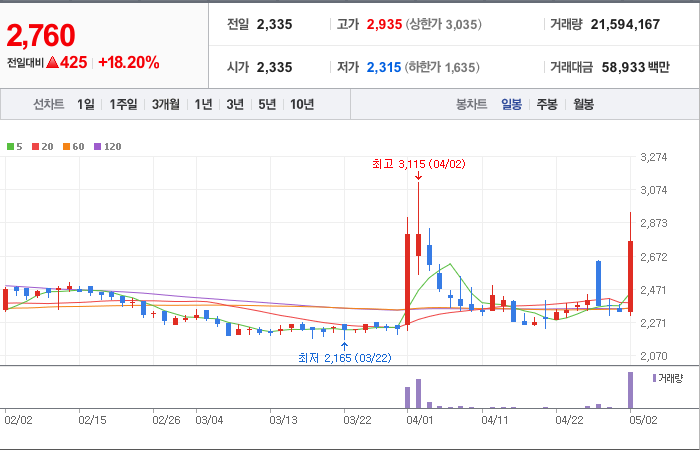This screenshot has width=700, height=450.
Task: Click the 거래량 21,594,167 value
Action: pyautogui.click(x=625, y=24)
